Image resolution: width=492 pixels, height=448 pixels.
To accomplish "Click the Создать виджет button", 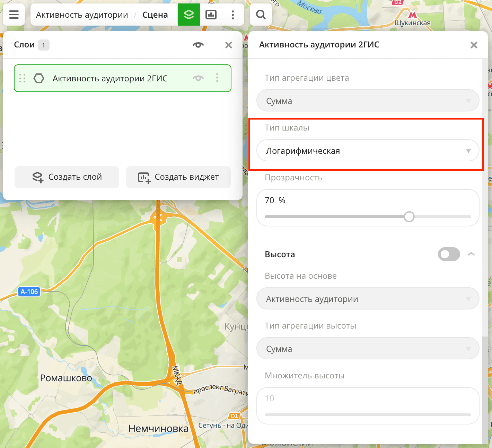I will pos(178,177).
